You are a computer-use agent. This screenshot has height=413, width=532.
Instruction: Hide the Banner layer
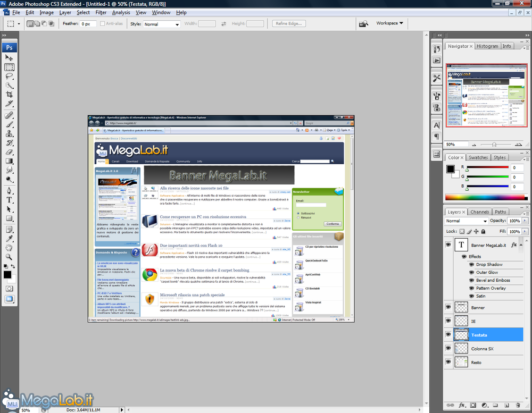coord(448,307)
